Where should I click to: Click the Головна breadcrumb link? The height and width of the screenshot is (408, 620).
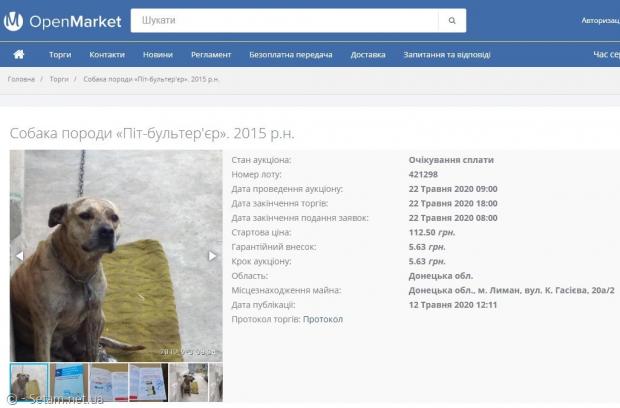click(x=21, y=79)
